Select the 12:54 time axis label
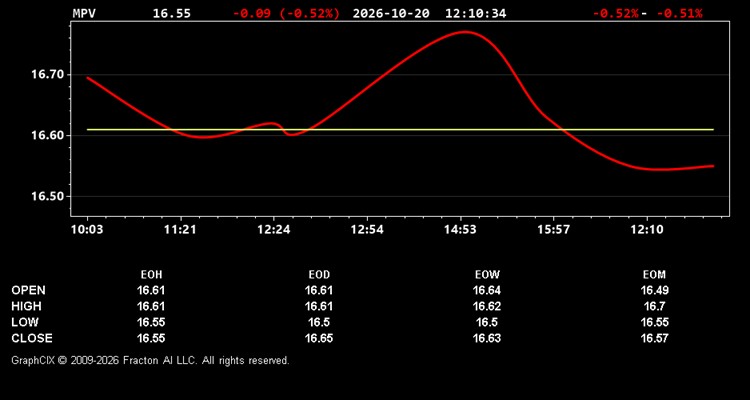This screenshot has width=750, height=400. point(367,230)
